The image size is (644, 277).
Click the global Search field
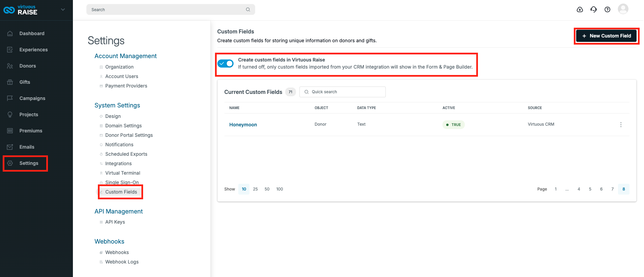pos(170,9)
